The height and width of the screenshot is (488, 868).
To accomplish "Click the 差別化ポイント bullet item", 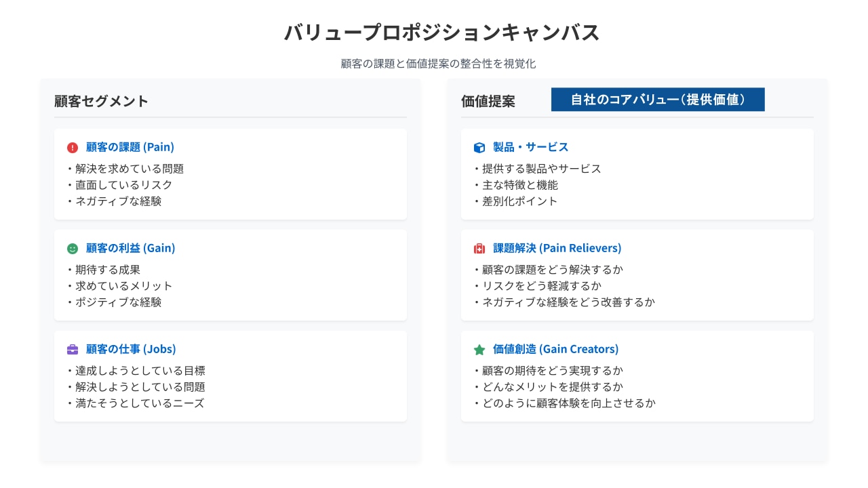I will click(515, 201).
